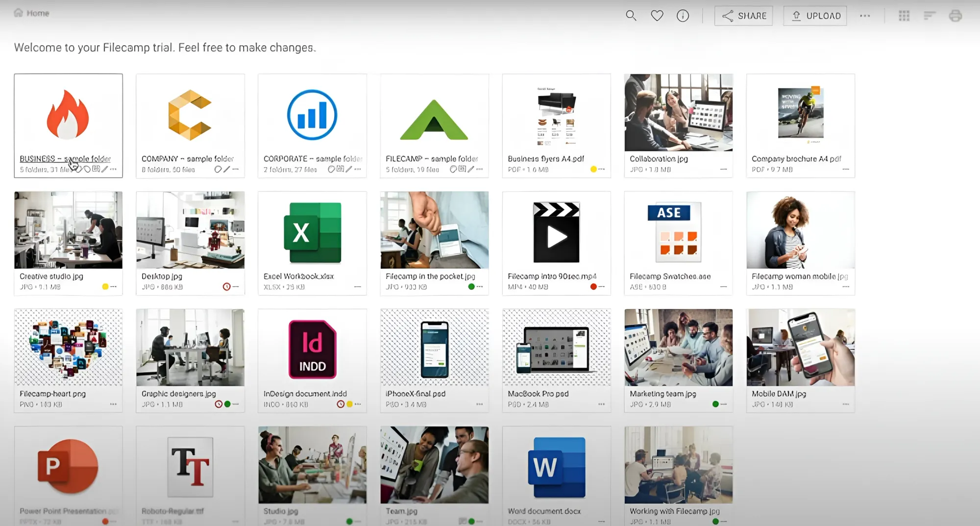Open the Roboto font TT file icon
Viewport: 980px width, 526px height.
coord(190,467)
